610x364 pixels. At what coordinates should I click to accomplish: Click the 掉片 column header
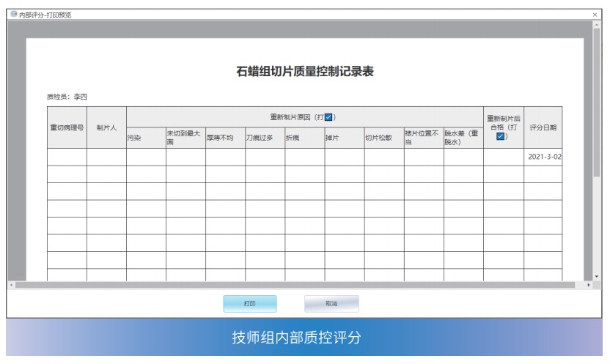tap(345, 138)
